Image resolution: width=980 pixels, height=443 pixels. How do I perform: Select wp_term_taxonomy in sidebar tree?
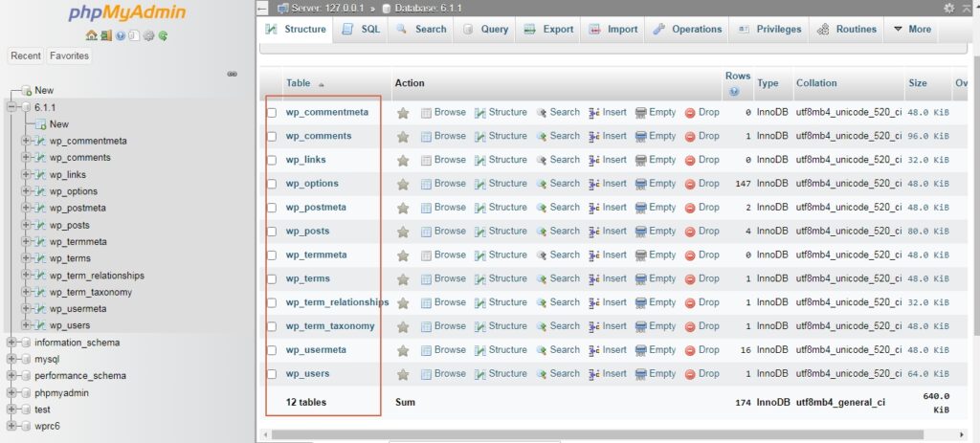pos(91,292)
